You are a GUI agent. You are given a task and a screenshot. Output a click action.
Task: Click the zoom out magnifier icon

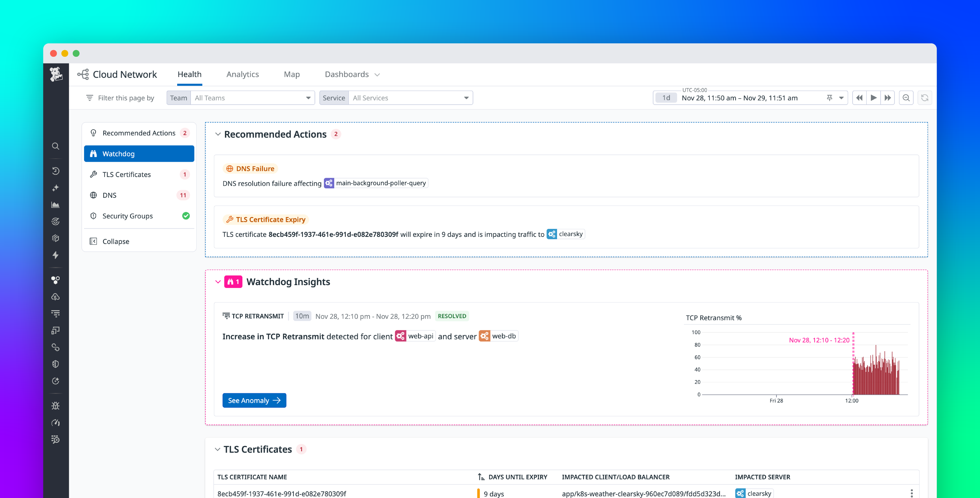click(906, 98)
